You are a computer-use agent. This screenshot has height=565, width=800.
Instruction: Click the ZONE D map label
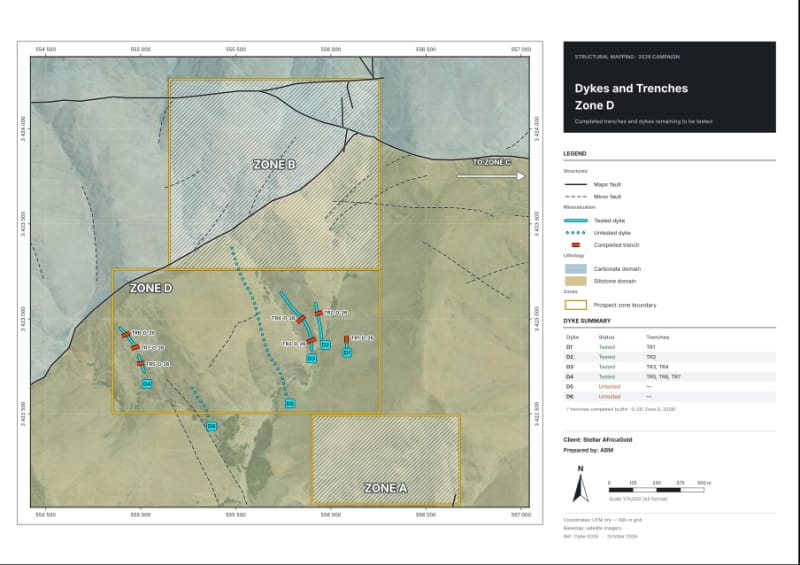(x=151, y=288)
